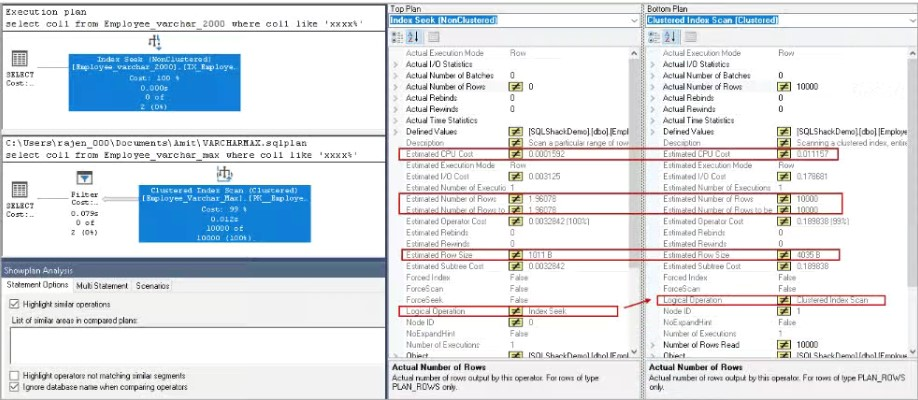The image size is (918, 400).
Task: Click not-equal icon for Top Plan Logical Operation
Action: click(x=515, y=311)
